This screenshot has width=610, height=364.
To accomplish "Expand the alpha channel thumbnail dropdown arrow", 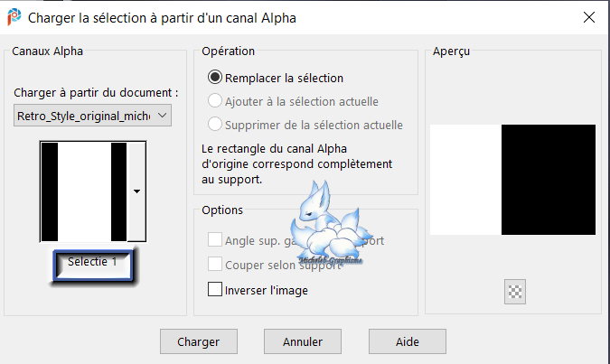I will tap(136, 191).
